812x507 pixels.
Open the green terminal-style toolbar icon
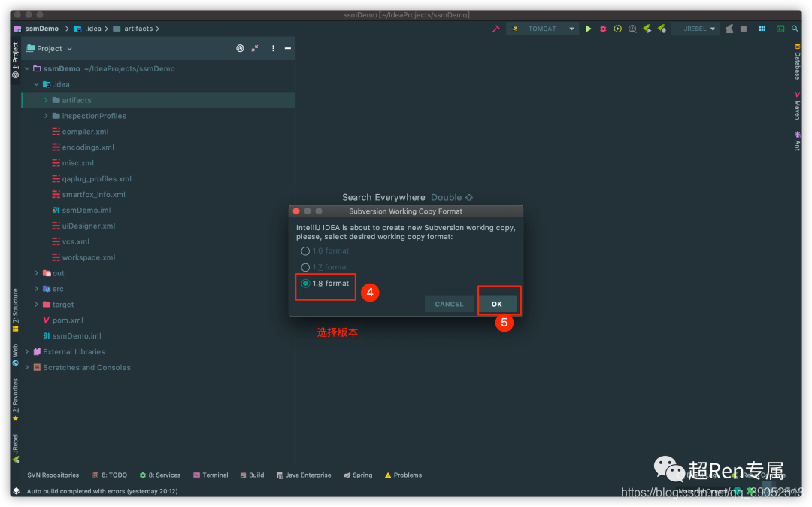tap(780, 29)
